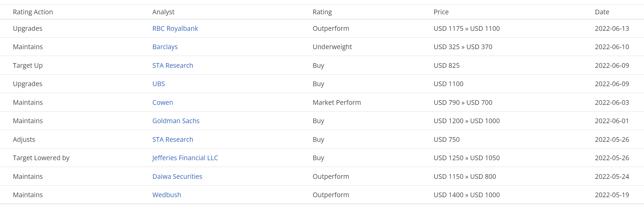Select the Date column header
This screenshot has height=209, width=644.
[602, 12]
